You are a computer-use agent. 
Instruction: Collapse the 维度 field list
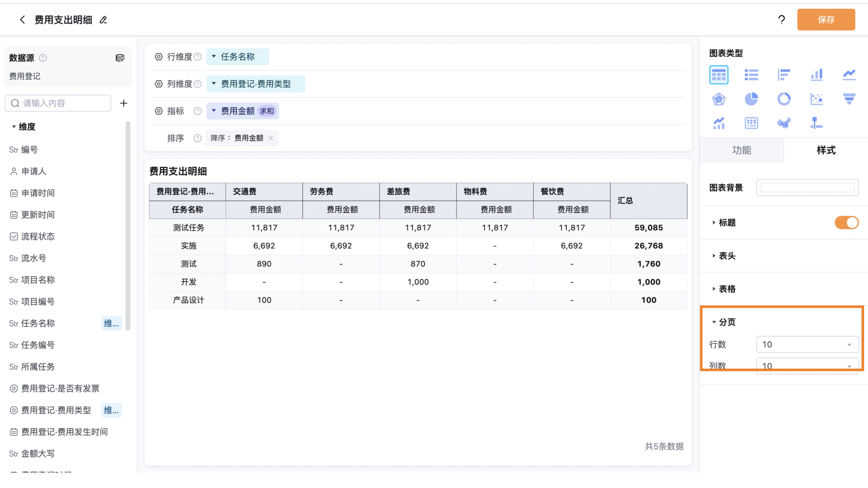tap(14, 127)
